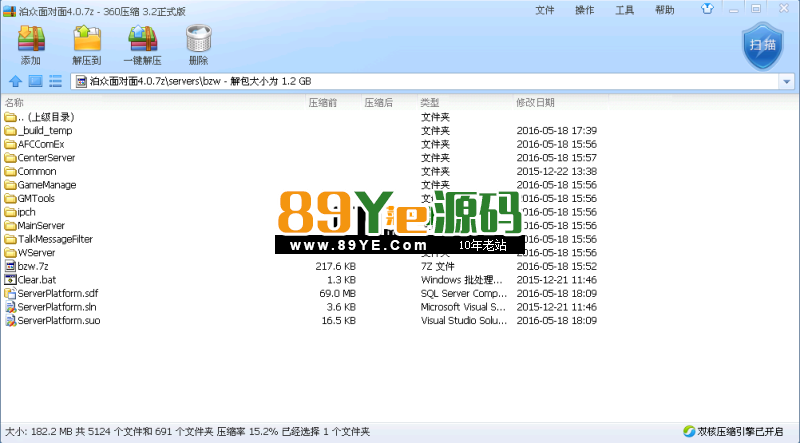Click the 添加 (Add) toolbar icon
Screen dimensions: 800x443
click(x=31, y=39)
